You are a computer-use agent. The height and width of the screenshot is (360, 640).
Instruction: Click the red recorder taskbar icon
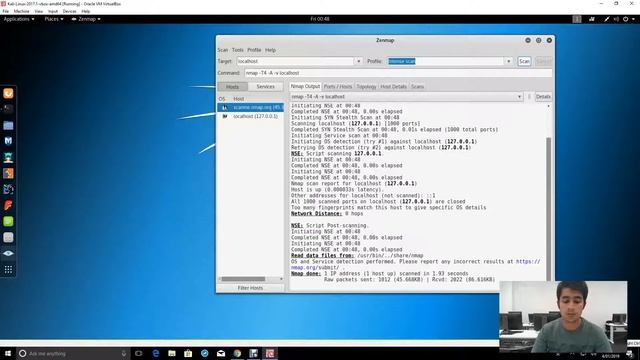(x=270, y=353)
